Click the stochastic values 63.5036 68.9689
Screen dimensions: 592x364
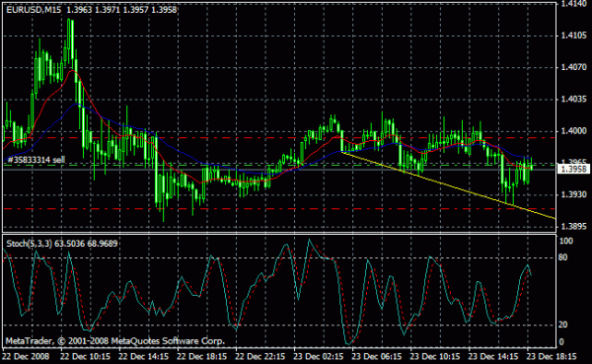86,244
